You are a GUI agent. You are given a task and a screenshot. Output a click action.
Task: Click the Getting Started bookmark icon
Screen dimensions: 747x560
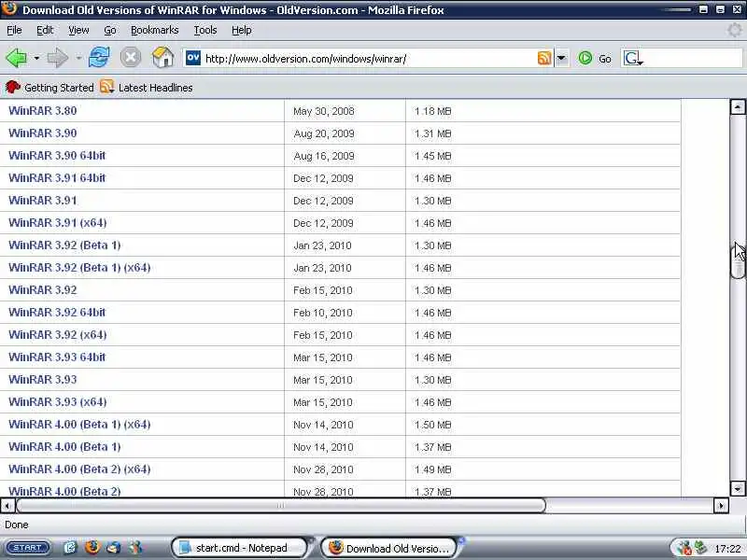13,87
